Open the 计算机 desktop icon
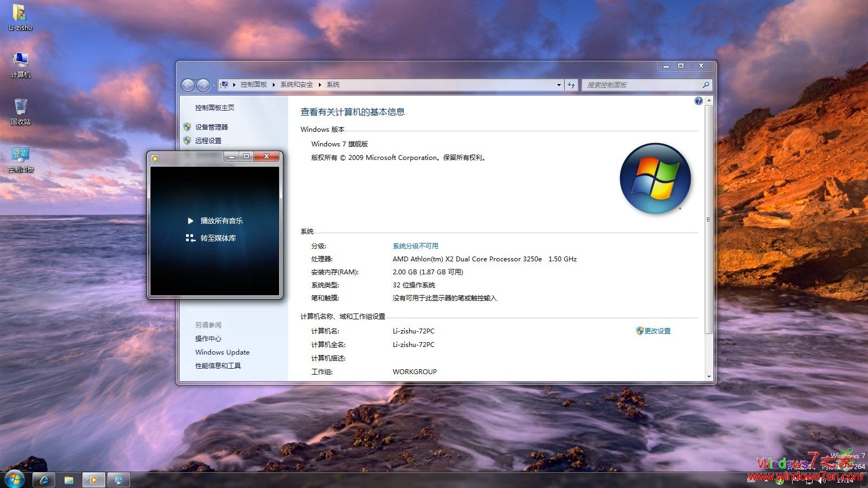Viewport: 868px width, 488px height. coord(20,61)
